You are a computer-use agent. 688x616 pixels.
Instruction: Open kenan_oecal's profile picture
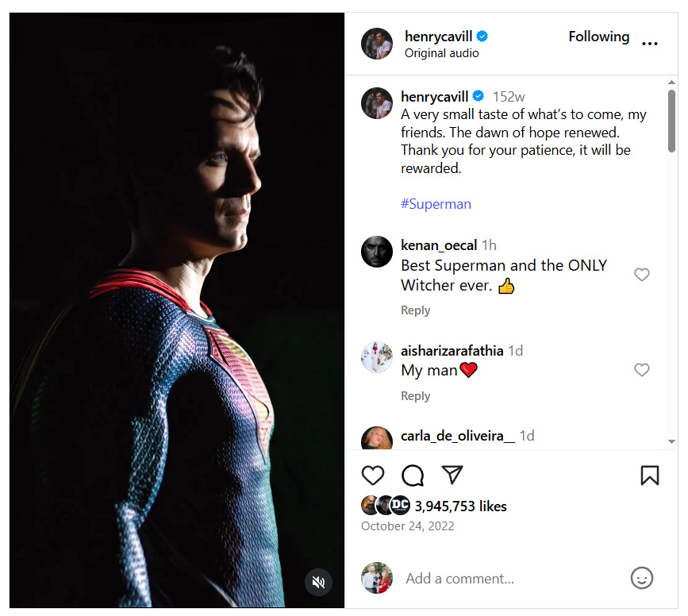coord(377,252)
